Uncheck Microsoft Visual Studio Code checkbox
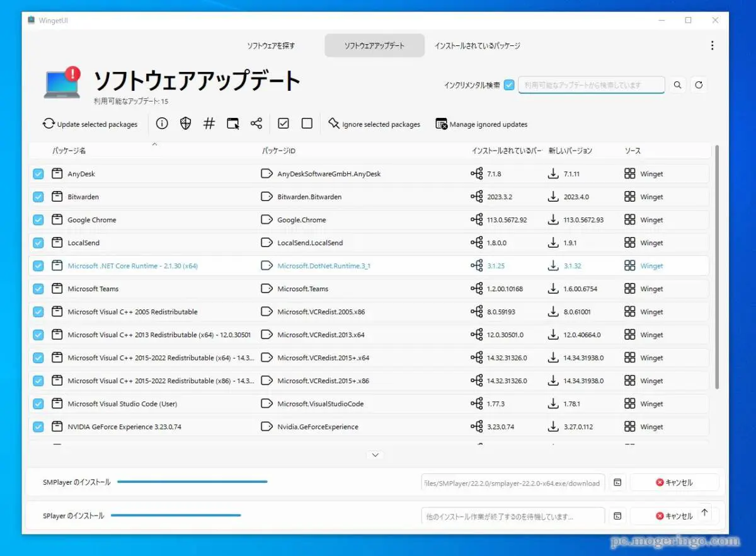Image resolution: width=756 pixels, height=556 pixels. (x=38, y=404)
